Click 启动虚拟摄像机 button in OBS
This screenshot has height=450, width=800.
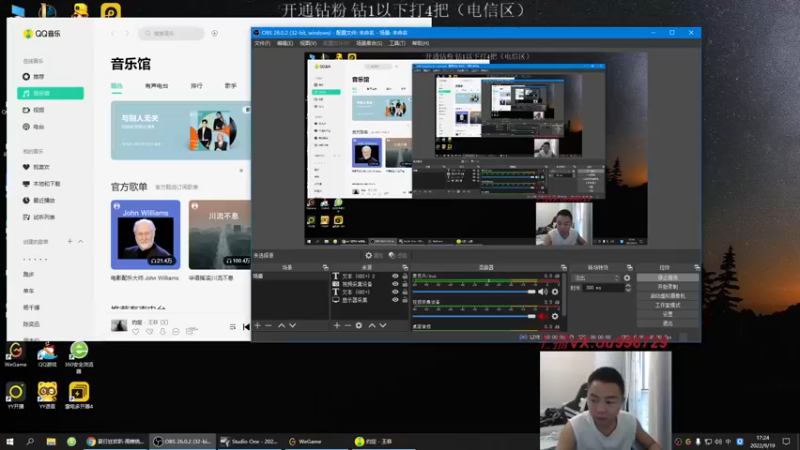(668, 296)
